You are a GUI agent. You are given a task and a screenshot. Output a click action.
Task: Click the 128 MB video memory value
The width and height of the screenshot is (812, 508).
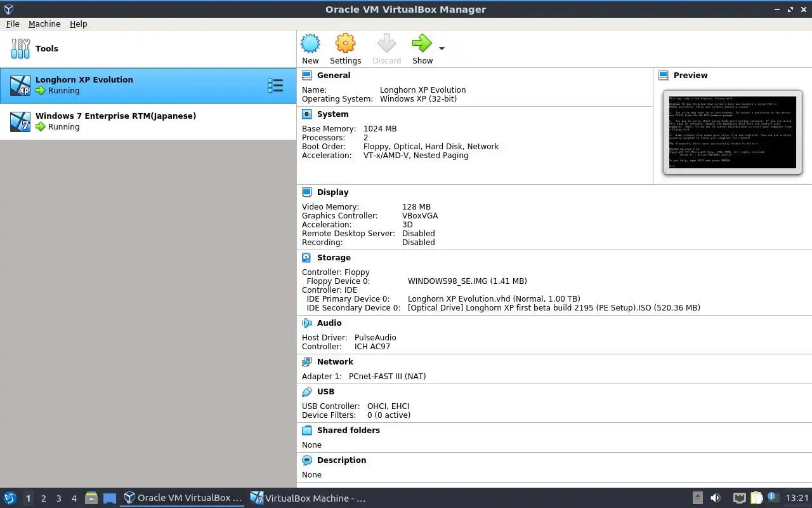tap(416, 206)
